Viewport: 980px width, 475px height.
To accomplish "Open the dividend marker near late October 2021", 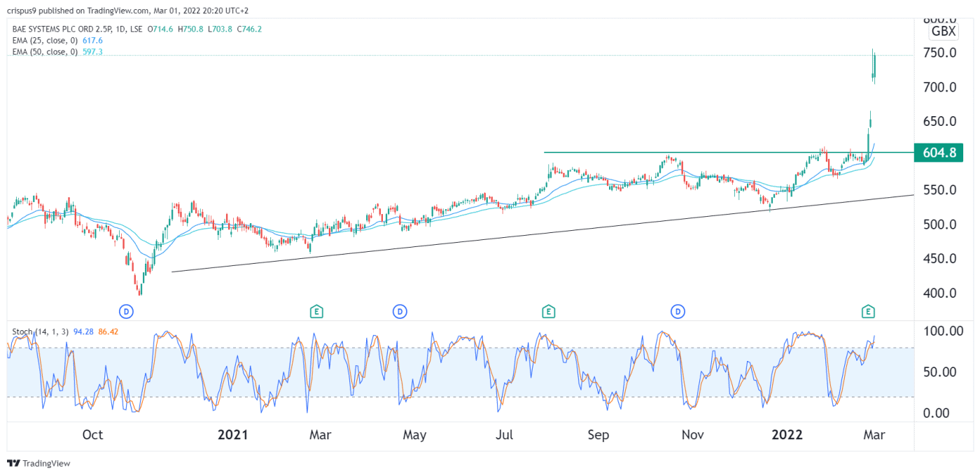I will click(678, 310).
